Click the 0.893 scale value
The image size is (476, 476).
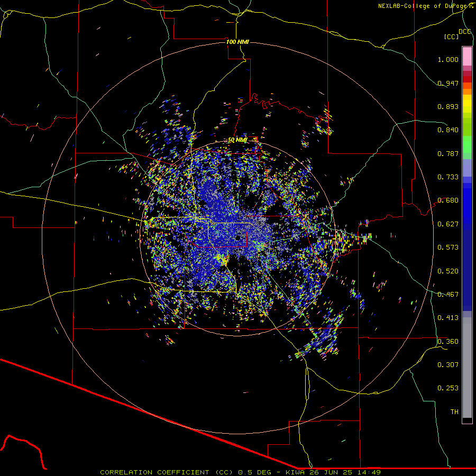coord(448,106)
